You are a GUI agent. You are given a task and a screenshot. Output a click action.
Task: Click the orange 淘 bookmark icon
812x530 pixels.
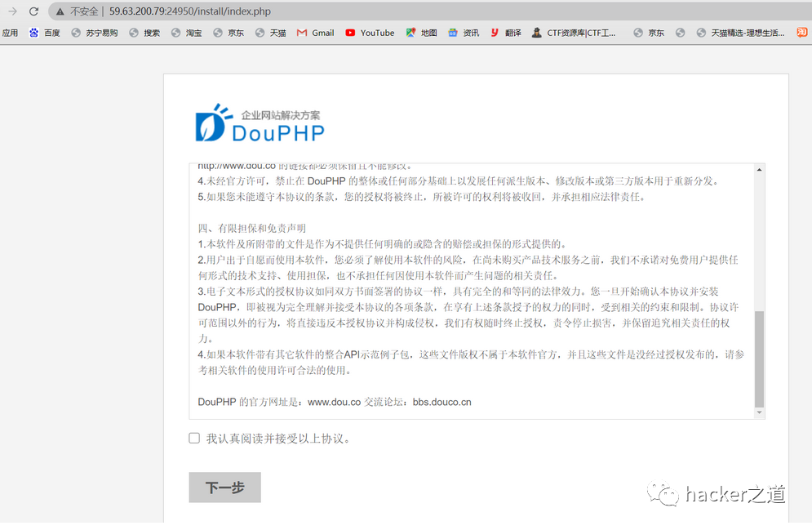(x=801, y=32)
